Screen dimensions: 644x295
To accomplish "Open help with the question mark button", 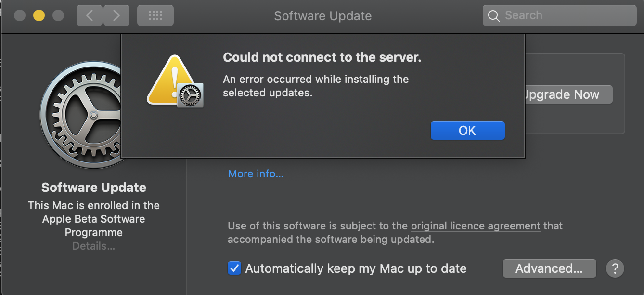I will tap(615, 268).
